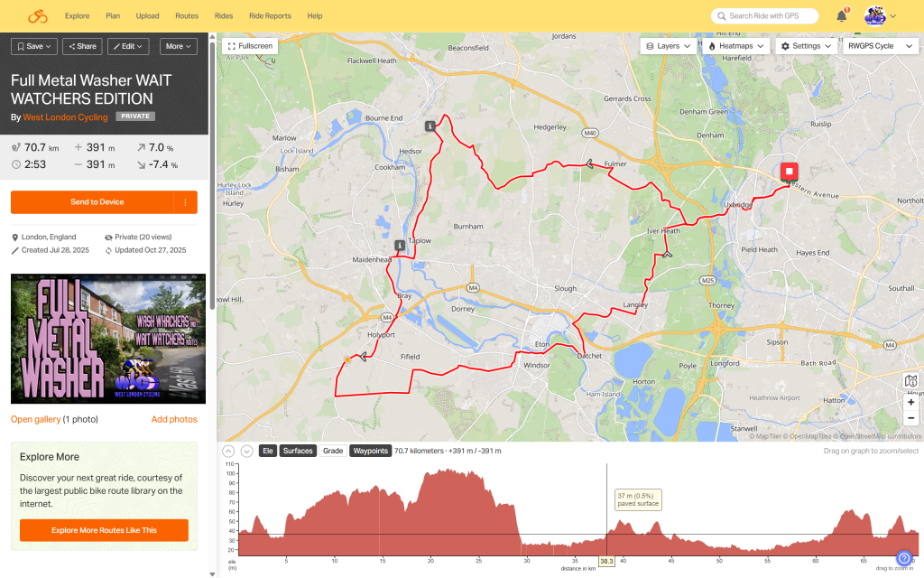Zoom in the map with plus button

pos(910,402)
